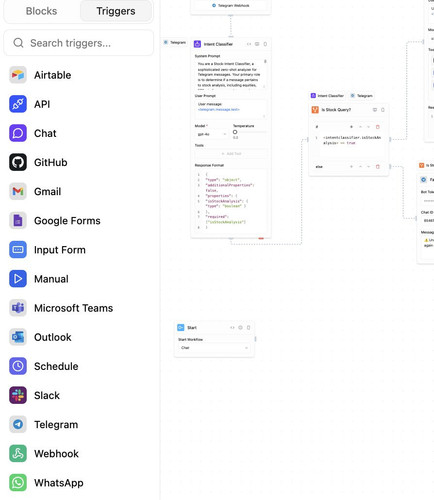This screenshot has width=434, height=500.
Task: Click the Airtable label in trigger list
Action: pos(53,75)
